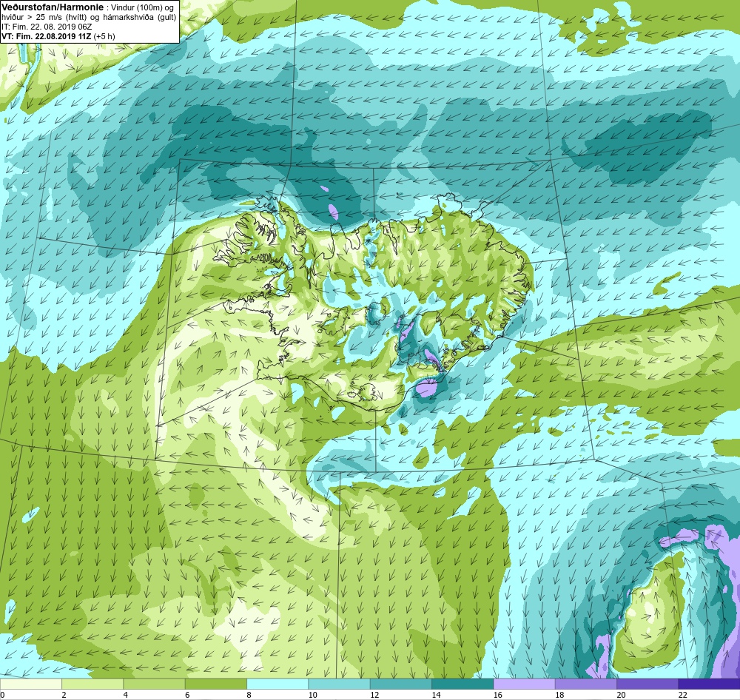The width and height of the screenshot is (740, 700).
Task: Click the legend scale label '16'
Action: 498,695
